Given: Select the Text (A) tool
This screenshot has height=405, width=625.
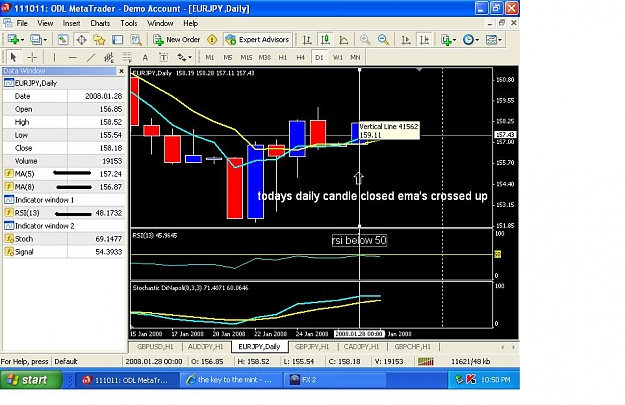Looking at the screenshot, I should (145, 57).
